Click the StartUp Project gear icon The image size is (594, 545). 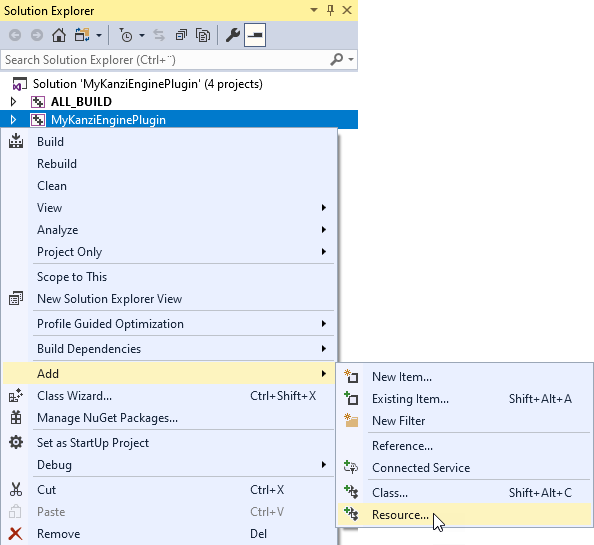coord(16,442)
